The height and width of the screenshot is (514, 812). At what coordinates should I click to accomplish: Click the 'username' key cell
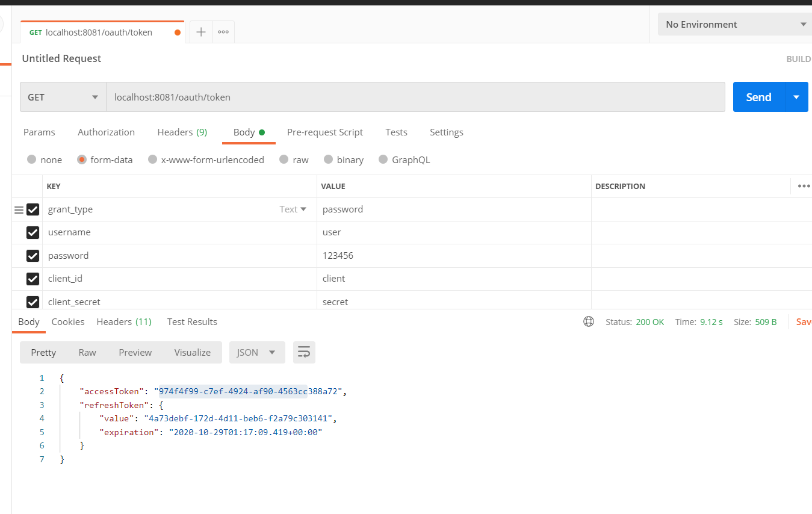click(179, 232)
